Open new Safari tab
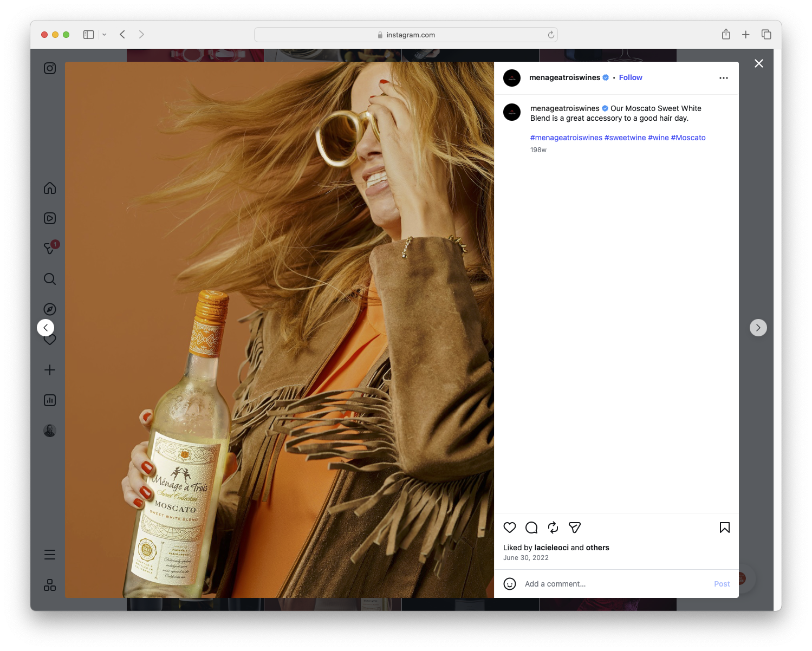This screenshot has width=812, height=651. point(746,35)
